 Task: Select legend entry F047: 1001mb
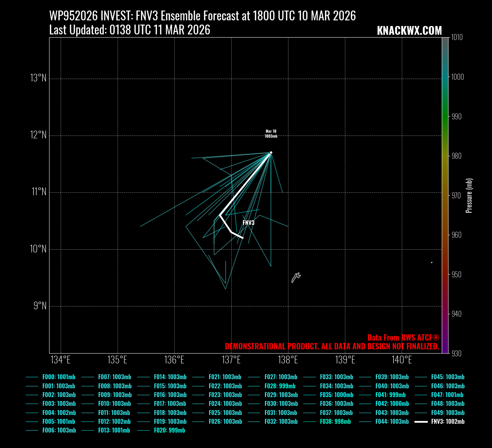click(x=447, y=395)
